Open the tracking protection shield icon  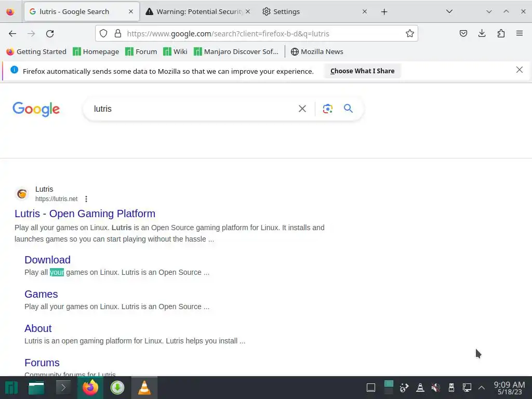103,34
